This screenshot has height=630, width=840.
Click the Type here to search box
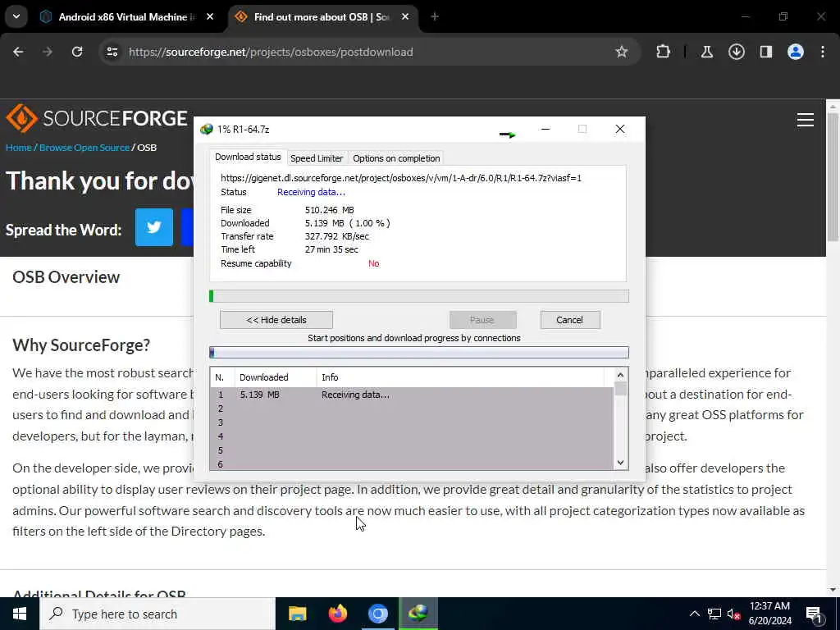pos(157,614)
